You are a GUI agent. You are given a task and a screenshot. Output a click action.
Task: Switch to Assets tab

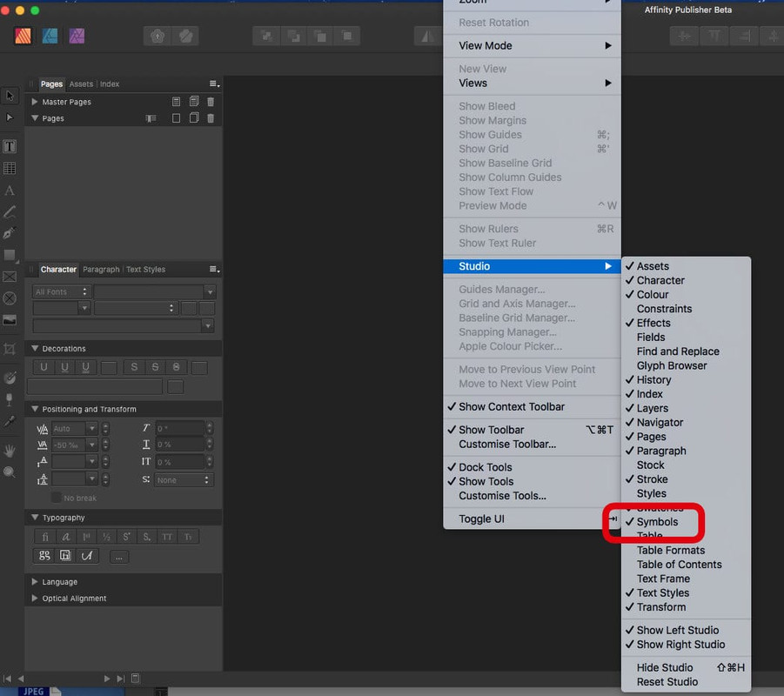pos(81,84)
